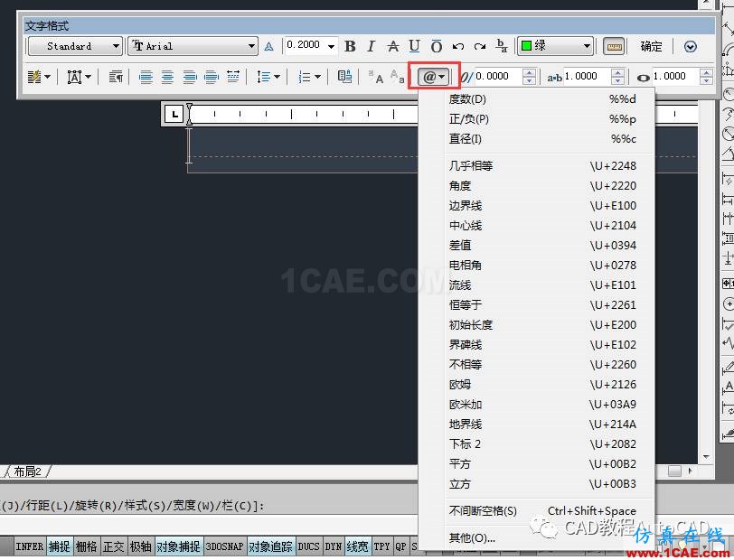
Task: Open the Options circular arrow button
Action: click(x=690, y=46)
